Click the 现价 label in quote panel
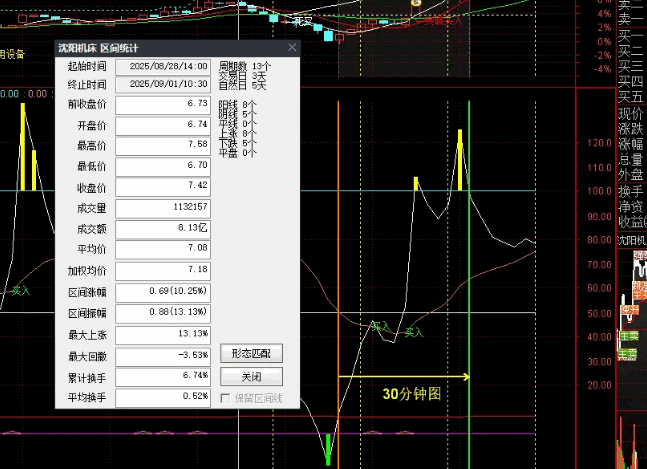 631,113
